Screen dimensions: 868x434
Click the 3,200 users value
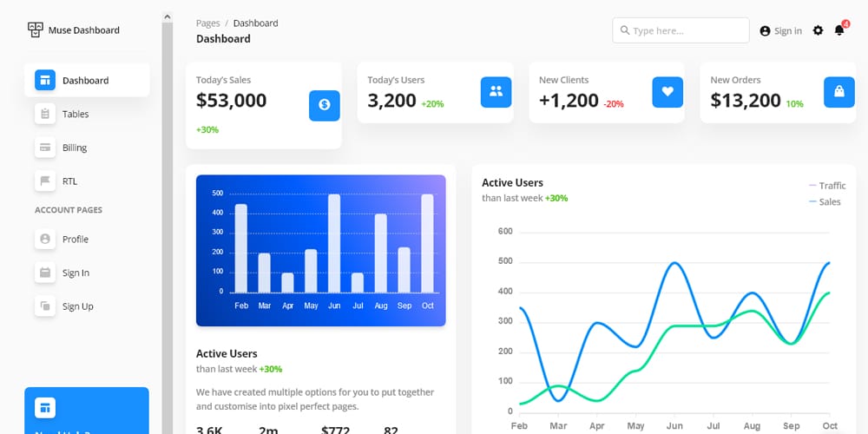point(392,101)
